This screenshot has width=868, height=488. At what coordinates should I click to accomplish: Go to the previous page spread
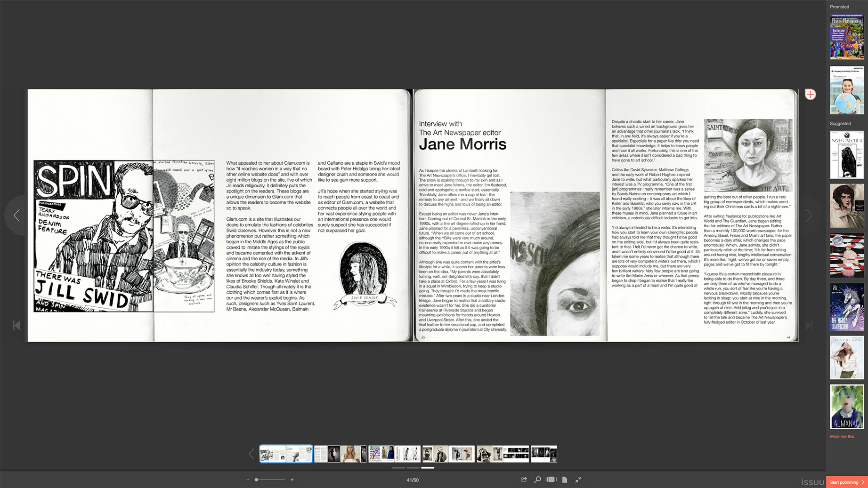coord(17,216)
